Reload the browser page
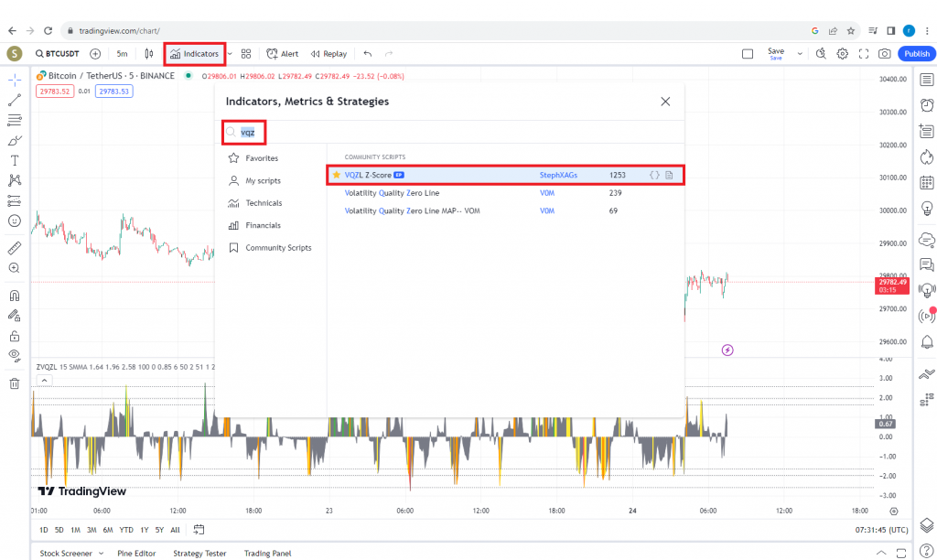 pyautogui.click(x=48, y=30)
